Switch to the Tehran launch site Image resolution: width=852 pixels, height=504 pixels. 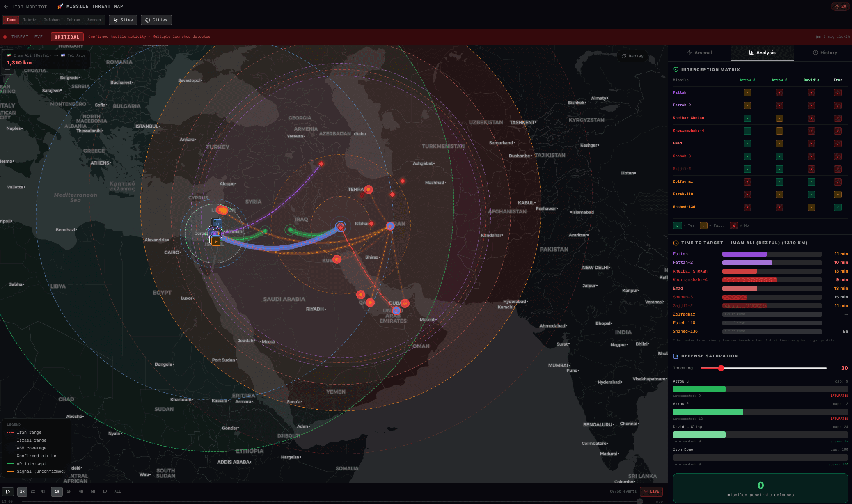pos(73,20)
